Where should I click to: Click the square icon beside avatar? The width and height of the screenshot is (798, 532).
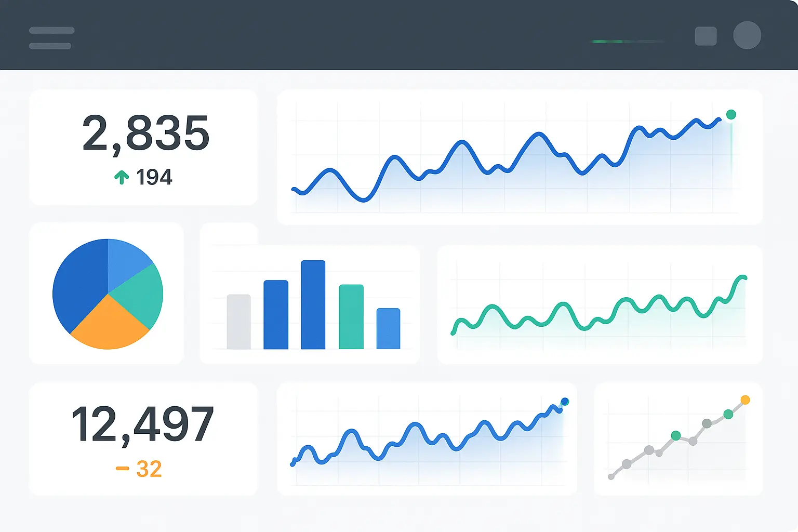pos(706,36)
